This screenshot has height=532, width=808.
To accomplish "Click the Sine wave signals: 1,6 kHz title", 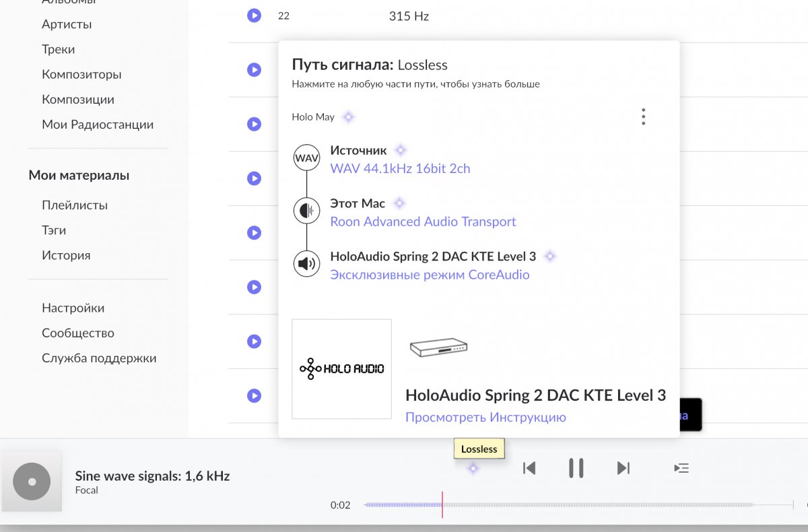I will click(152, 476).
